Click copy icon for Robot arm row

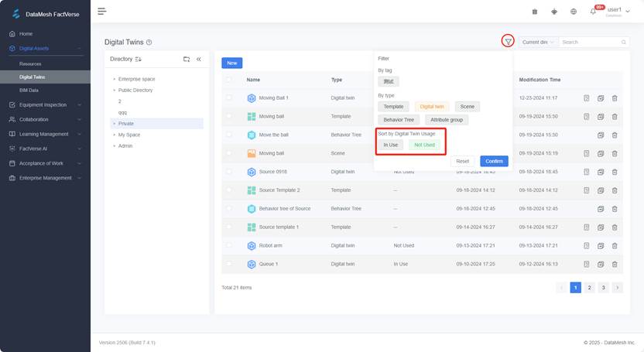(x=600, y=245)
